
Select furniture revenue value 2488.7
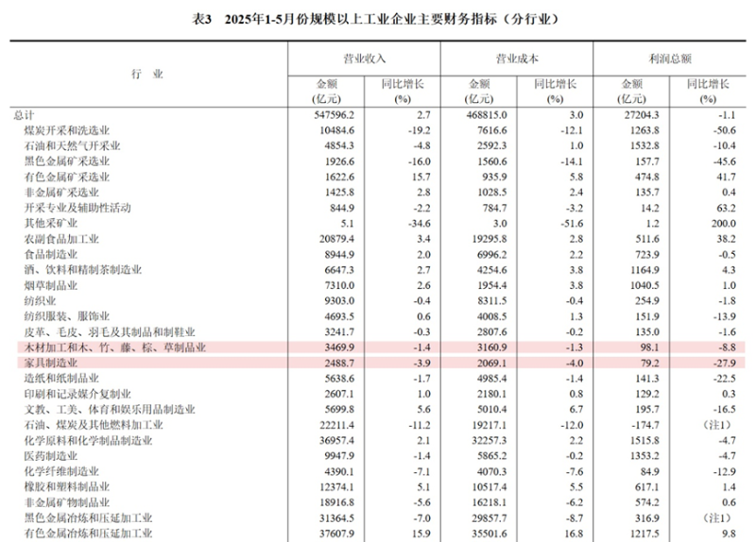[x=339, y=363]
